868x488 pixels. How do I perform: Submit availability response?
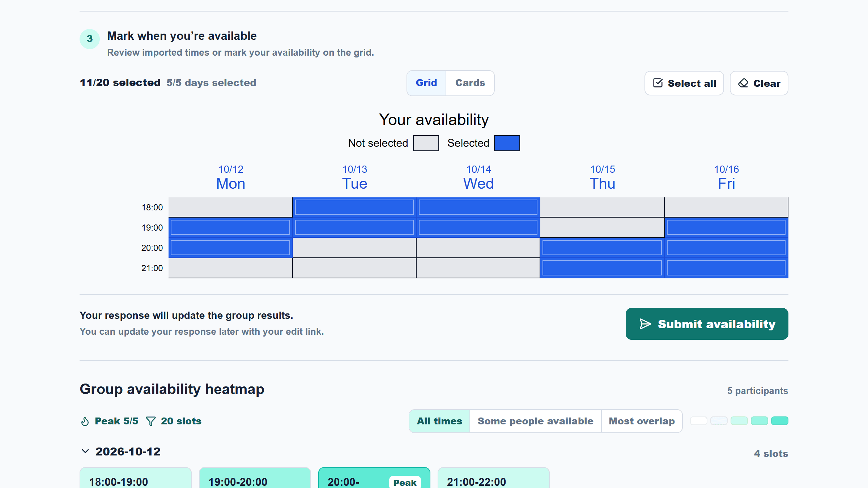tap(707, 324)
